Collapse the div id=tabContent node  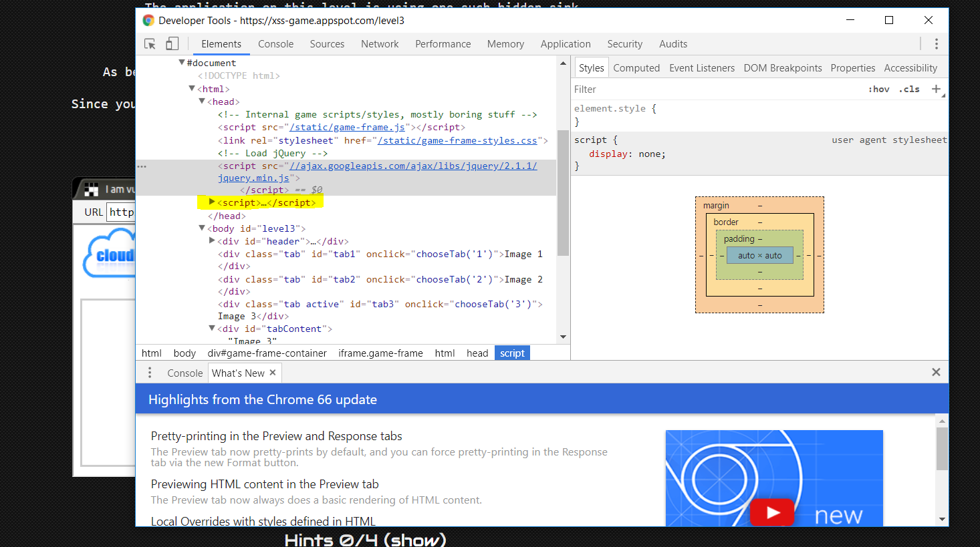click(212, 328)
